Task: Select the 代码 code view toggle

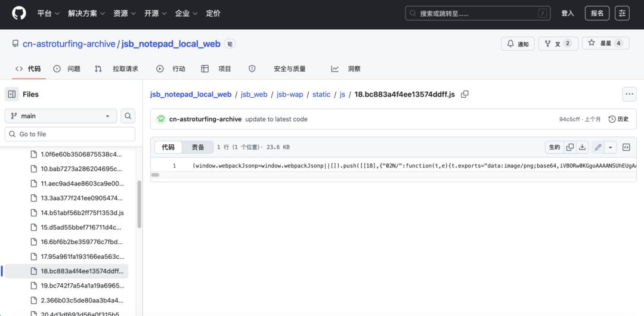Action: click(x=168, y=147)
